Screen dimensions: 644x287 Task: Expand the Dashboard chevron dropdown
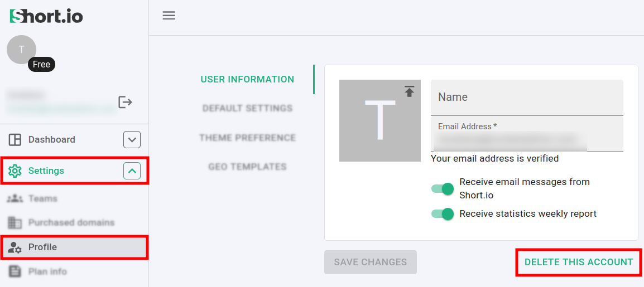click(x=132, y=139)
